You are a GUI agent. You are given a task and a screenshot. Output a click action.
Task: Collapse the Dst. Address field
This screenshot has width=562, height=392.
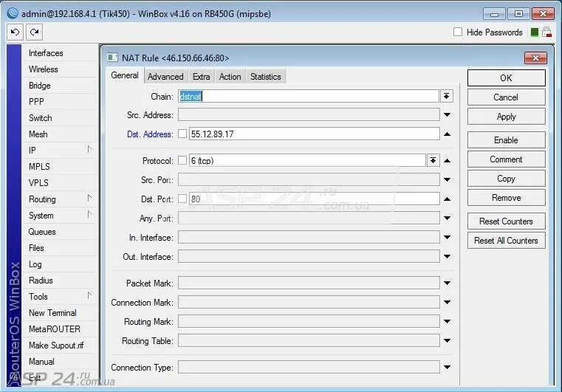click(x=447, y=134)
